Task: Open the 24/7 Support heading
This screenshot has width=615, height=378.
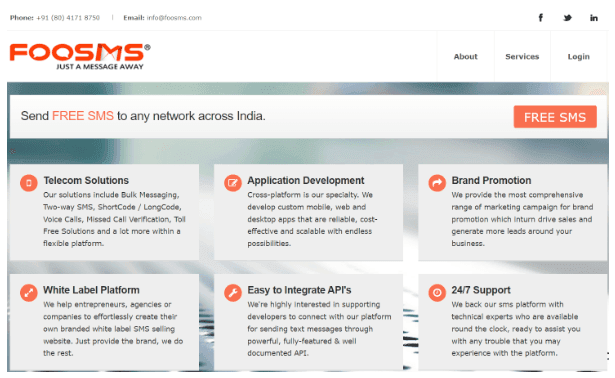Action: 481,290
